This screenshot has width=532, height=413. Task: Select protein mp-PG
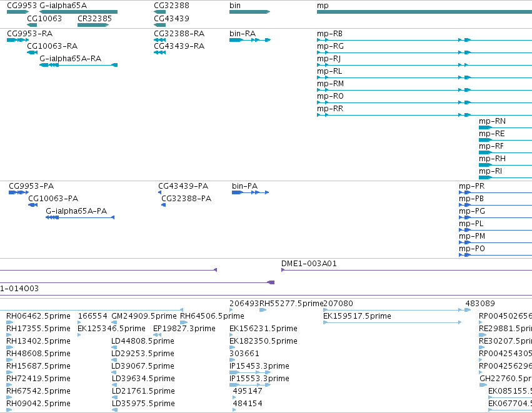pos(495,217)
